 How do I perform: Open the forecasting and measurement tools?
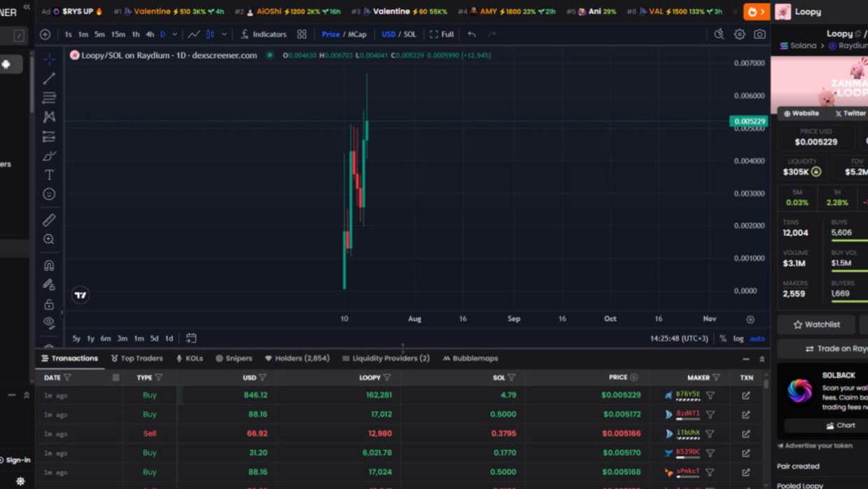49,137
